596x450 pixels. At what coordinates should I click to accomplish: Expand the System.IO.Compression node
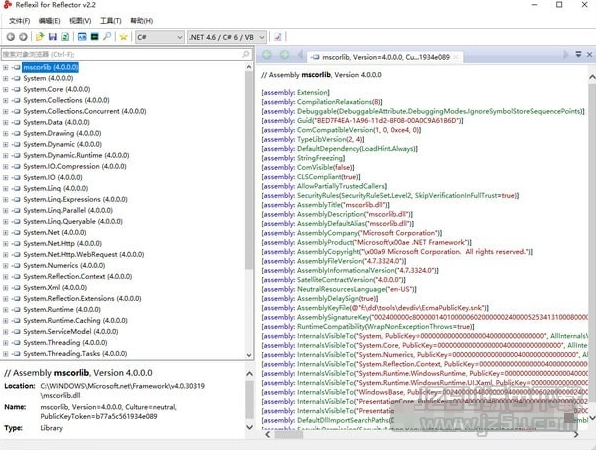click(5, 166)
